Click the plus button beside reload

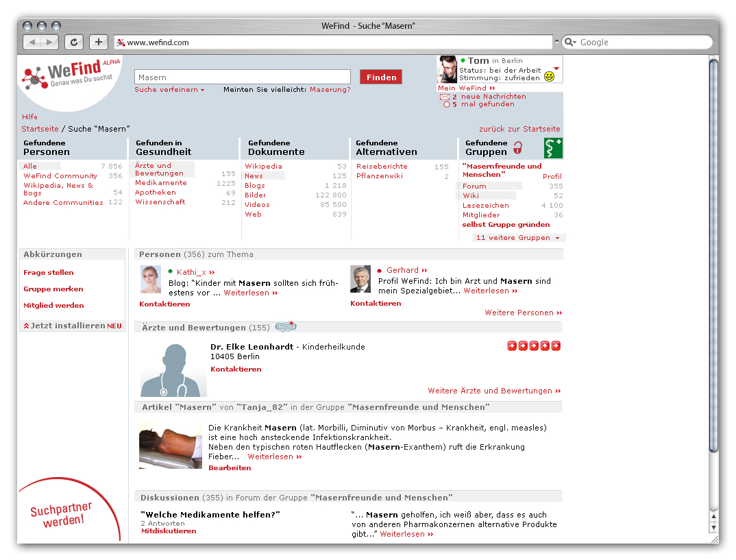(x=98, y=42)
